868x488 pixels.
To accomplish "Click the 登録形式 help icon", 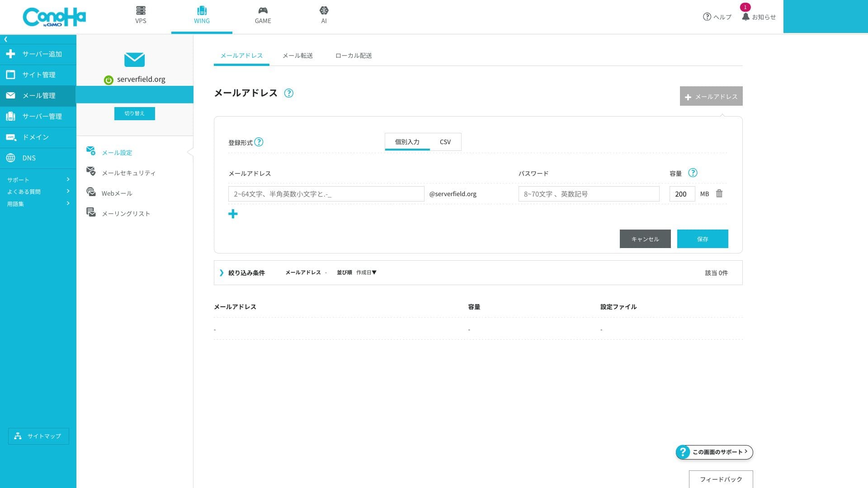I will [259, 142].
